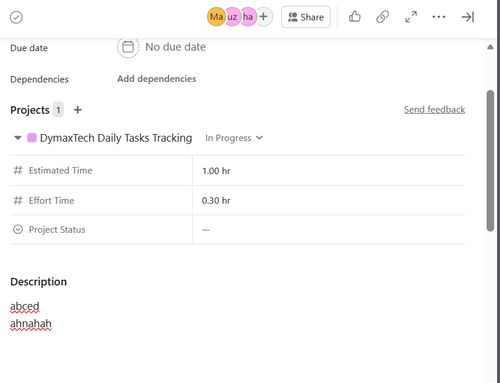Add a collaborator with the plus avatar button

coord(264,17)
